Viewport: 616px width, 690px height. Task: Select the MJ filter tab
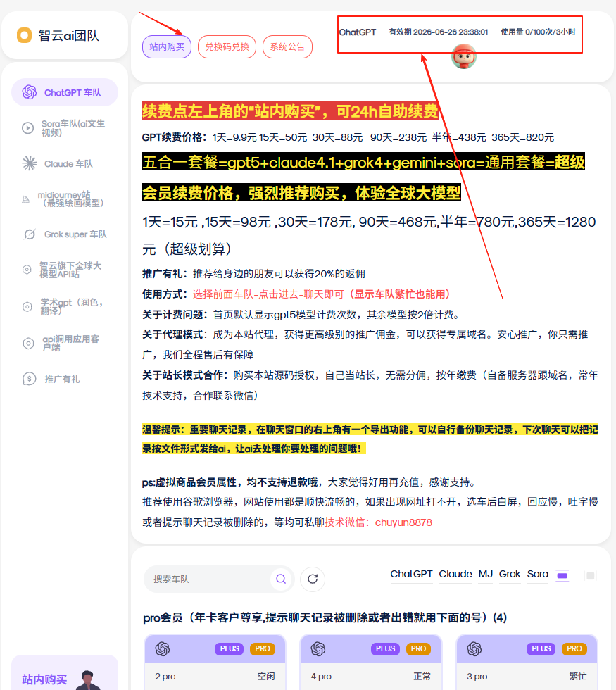coord(486,575)
